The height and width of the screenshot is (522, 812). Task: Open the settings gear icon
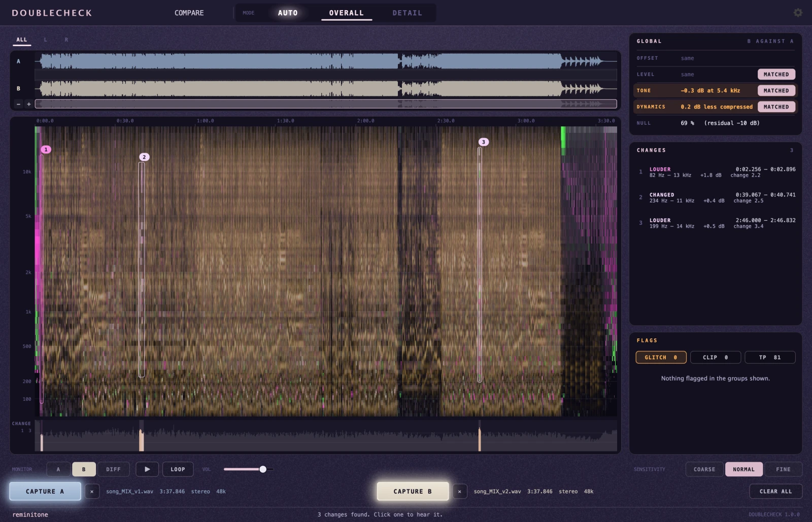(798, 13)
